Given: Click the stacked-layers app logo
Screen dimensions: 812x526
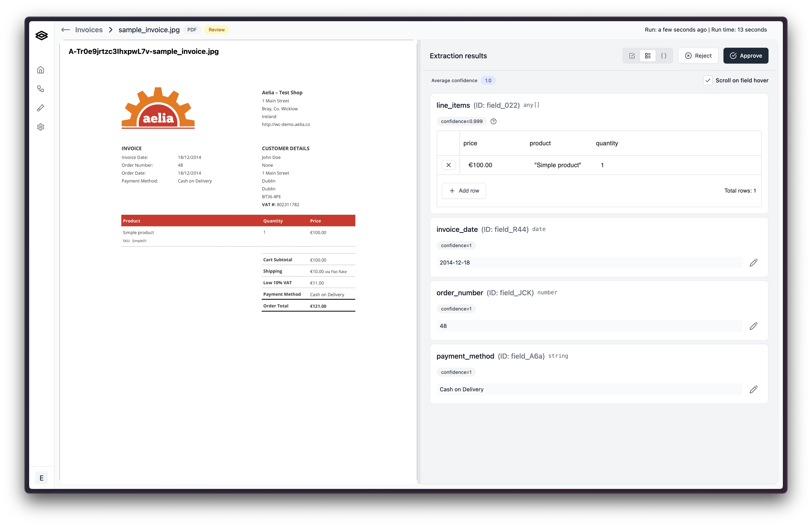Looking at the screenshot, I should [x=41, y=36].
